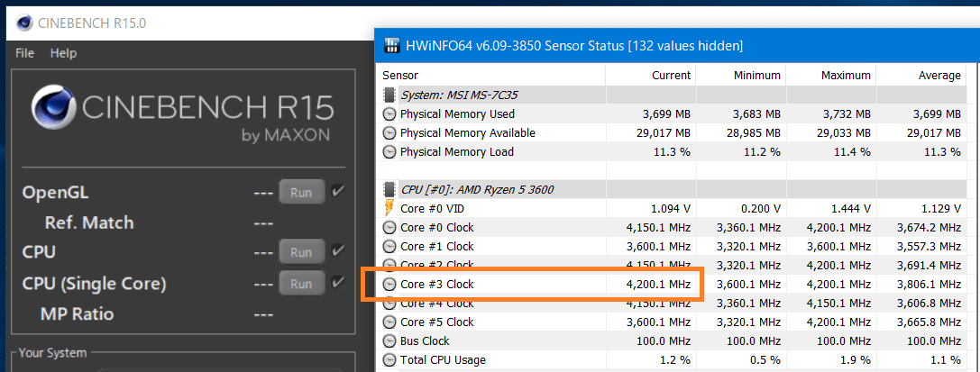This screenshot has width=980, height=372.
Task: Run the OpenGL benchmark
Action: 301,193
